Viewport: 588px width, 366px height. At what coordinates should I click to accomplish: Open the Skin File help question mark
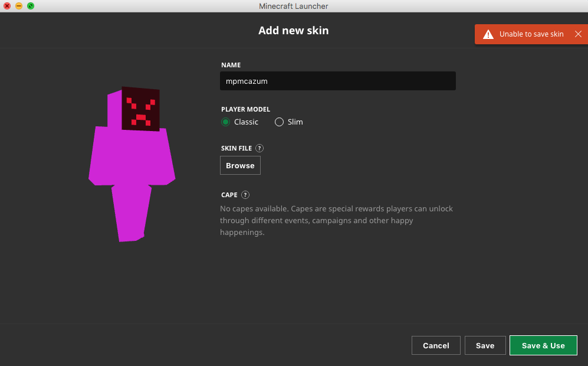tap(259, 148)
